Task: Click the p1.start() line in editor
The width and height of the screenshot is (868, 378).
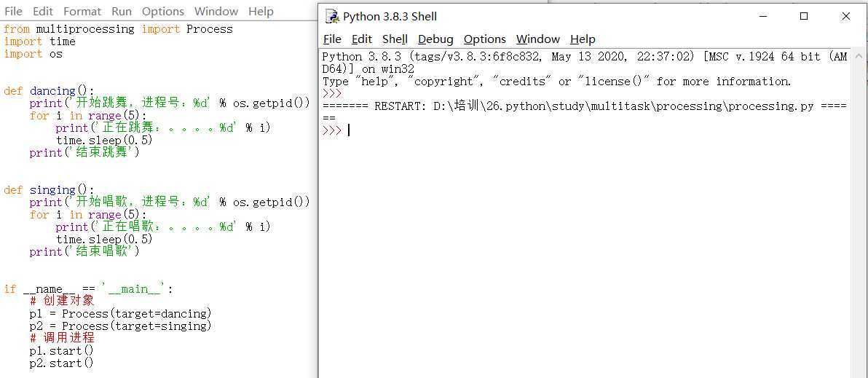Action: (x=61, y=351)
